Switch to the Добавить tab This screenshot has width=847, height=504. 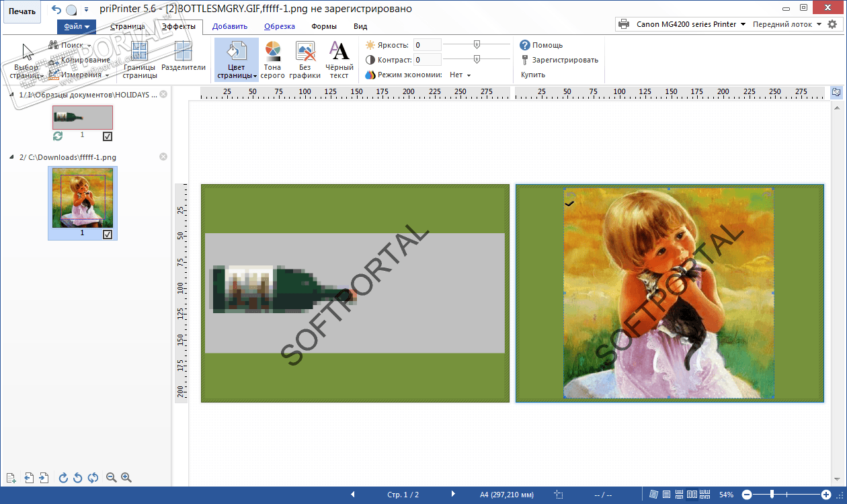tap(230, 26)
